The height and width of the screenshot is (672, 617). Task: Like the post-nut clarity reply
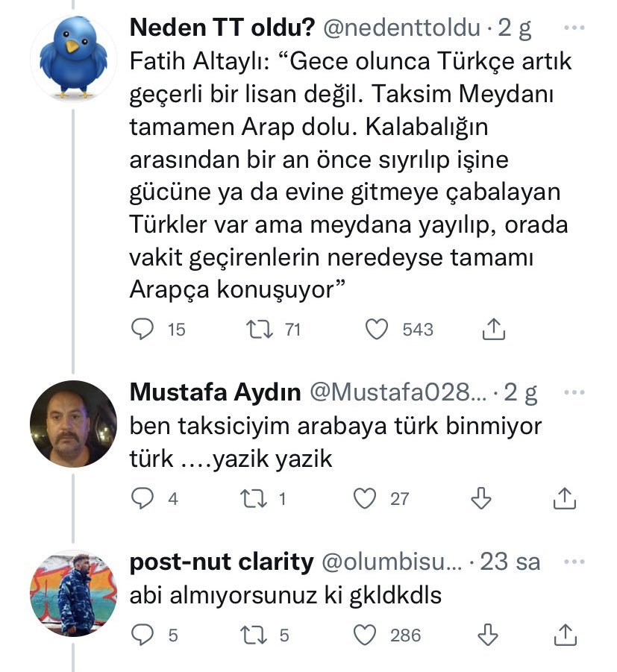click(x=365, y=635)
